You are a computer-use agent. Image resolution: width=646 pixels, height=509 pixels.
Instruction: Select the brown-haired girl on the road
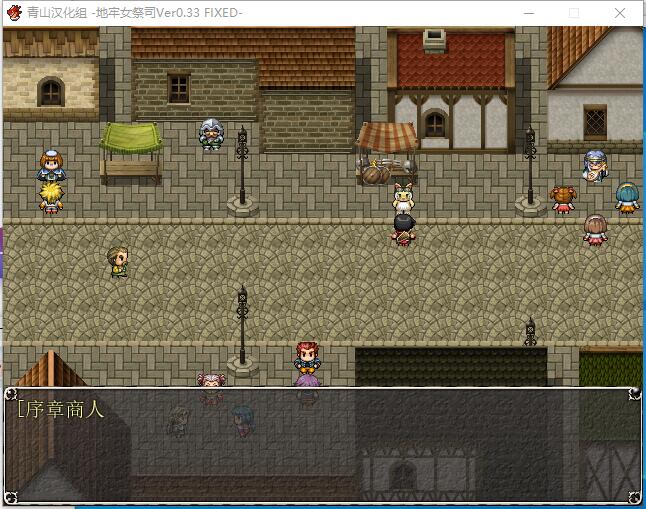(596, 230)
